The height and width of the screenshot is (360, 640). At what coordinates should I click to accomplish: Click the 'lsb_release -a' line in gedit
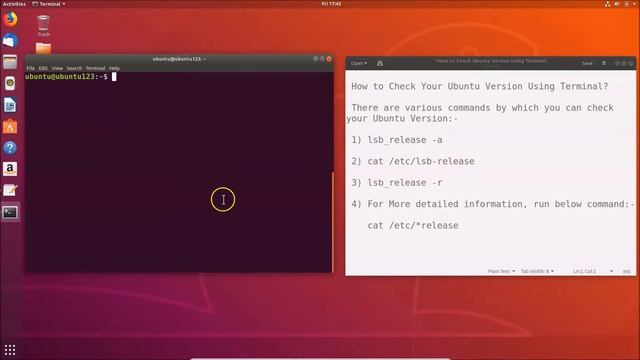point(397,140)
